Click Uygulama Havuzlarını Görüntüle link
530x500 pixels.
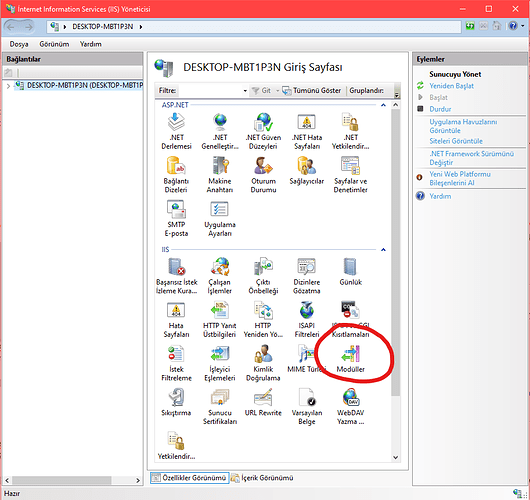coord(463,126)
